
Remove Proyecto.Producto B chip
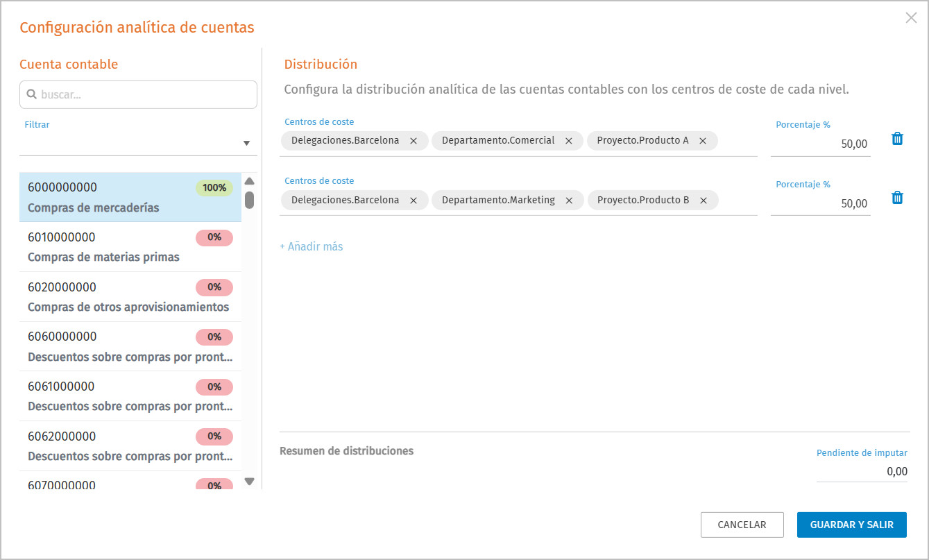704,201
